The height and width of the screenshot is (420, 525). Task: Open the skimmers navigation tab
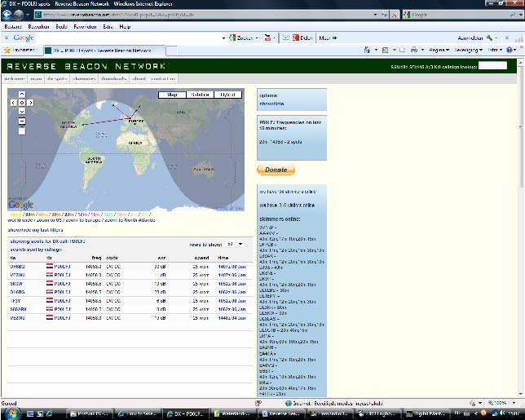pyautogui.click(x=84, y=79)
